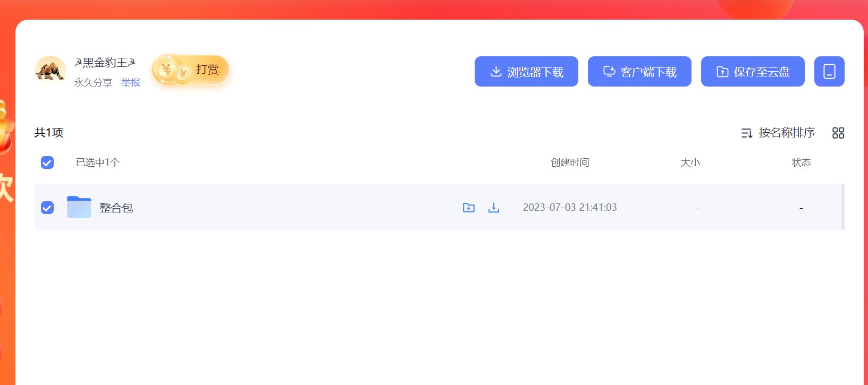Viewport: 868px width, 385px height.
Task: Click the 打赏 reward coin button
Action: click(191, 70)
